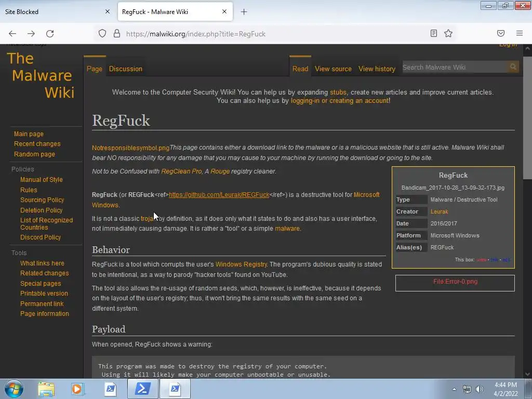The height and width of the screenshot is (399, 532).
Task: Click the infobox view link
Action: (481, 260)
